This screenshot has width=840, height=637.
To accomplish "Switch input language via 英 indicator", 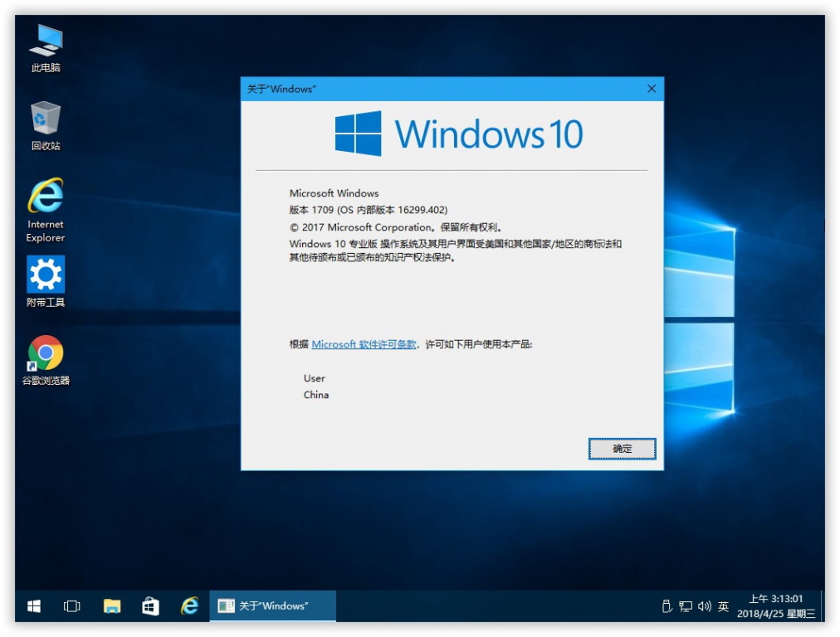I will [723, 606].
